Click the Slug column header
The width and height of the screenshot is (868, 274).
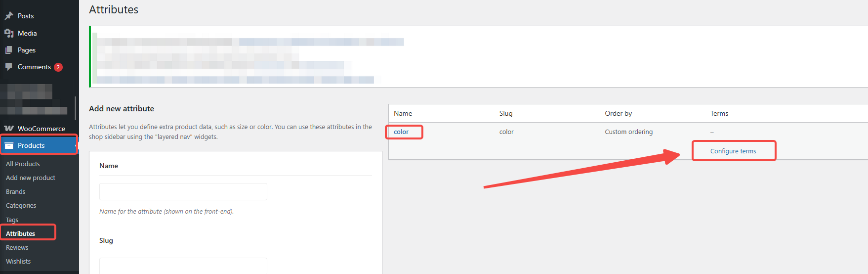(x=506, y=113)
